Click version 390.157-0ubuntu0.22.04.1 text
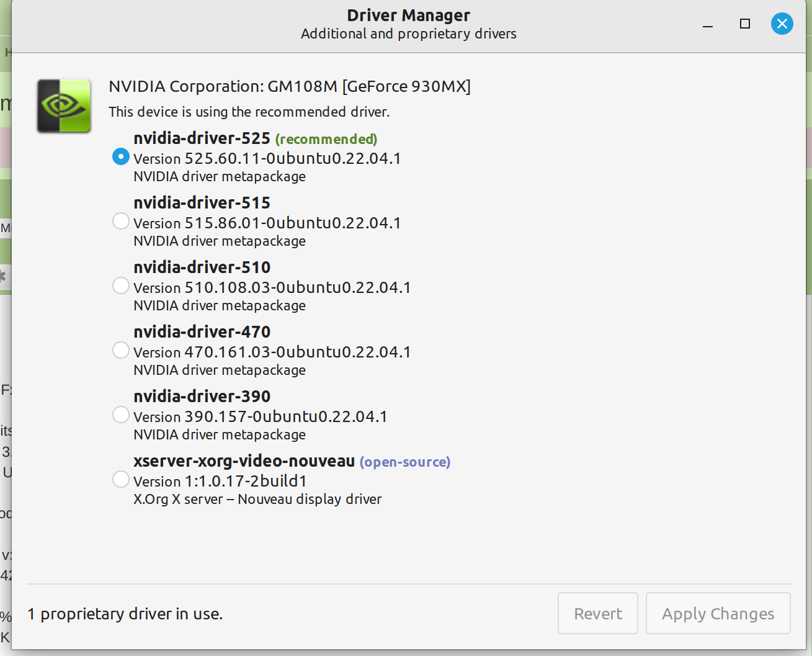Image resolution: width=812 pixels, height=656 pixels. tap(261, 416)
